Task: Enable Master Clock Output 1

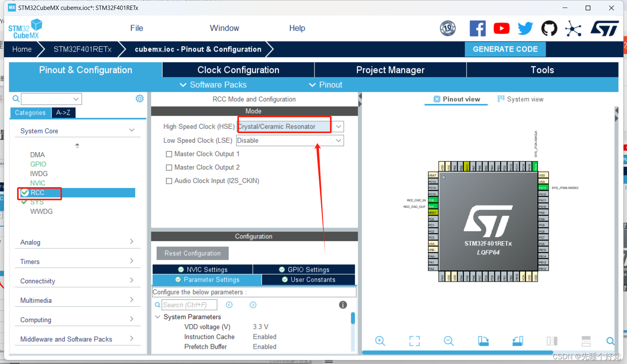Action: click(169, 154)
